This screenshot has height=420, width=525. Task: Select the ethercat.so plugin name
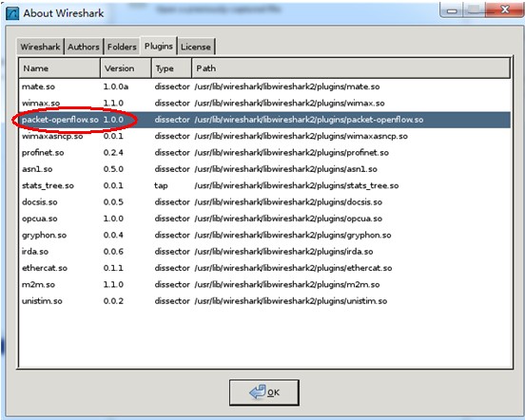click(45, 268)
